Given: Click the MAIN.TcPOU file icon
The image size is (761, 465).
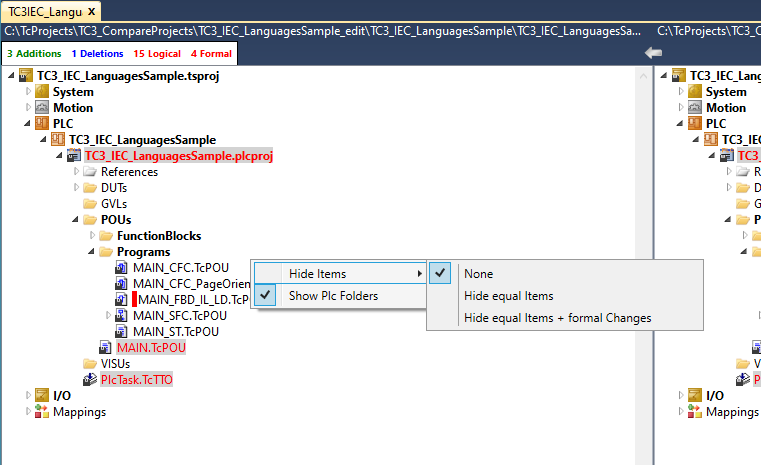Looking at the screenshot, I should [105, 348].
